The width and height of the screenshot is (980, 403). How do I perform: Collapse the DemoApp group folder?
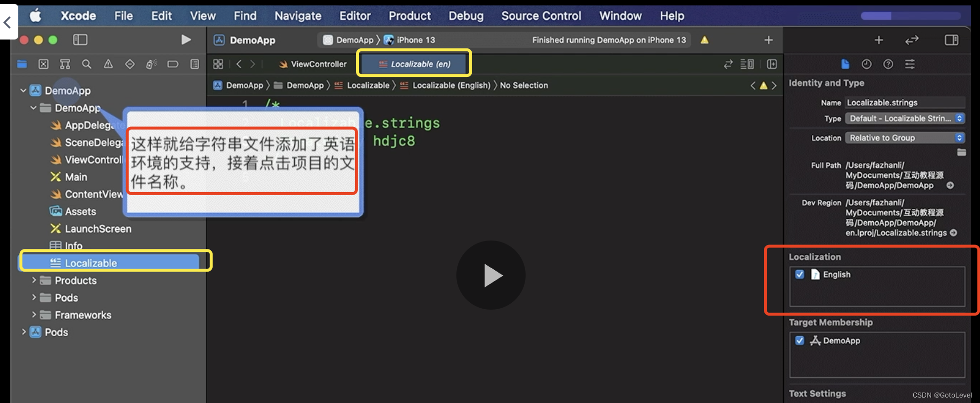coord(33,108)
